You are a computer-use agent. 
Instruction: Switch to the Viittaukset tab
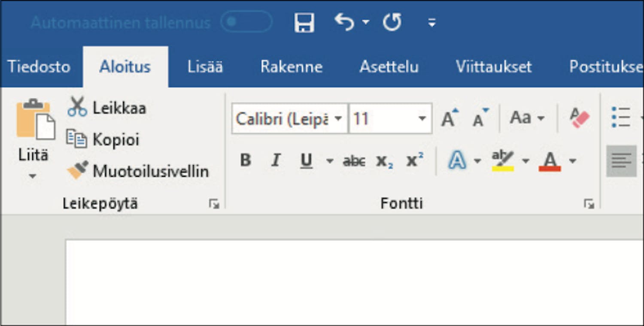(x=494, y=67)
